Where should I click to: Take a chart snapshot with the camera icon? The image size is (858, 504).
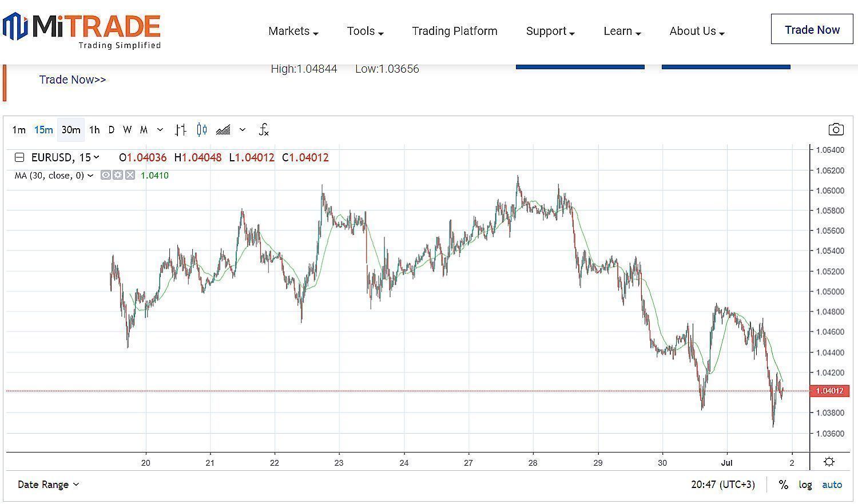(x=836, y=129)
